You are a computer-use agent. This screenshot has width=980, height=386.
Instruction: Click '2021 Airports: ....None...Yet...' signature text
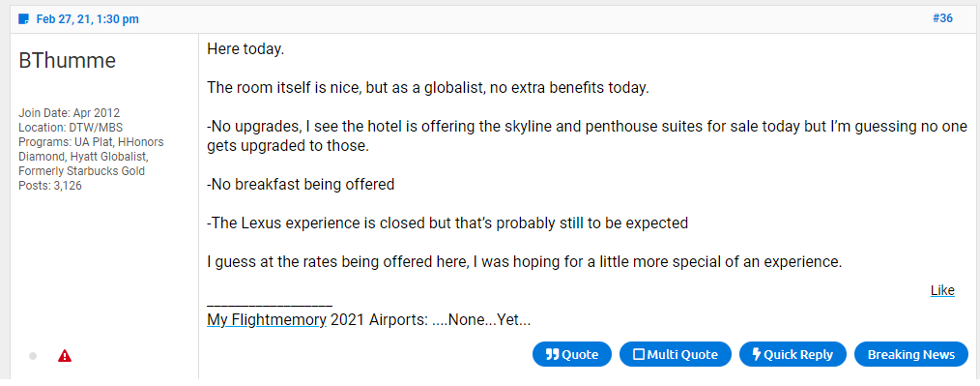430,319
